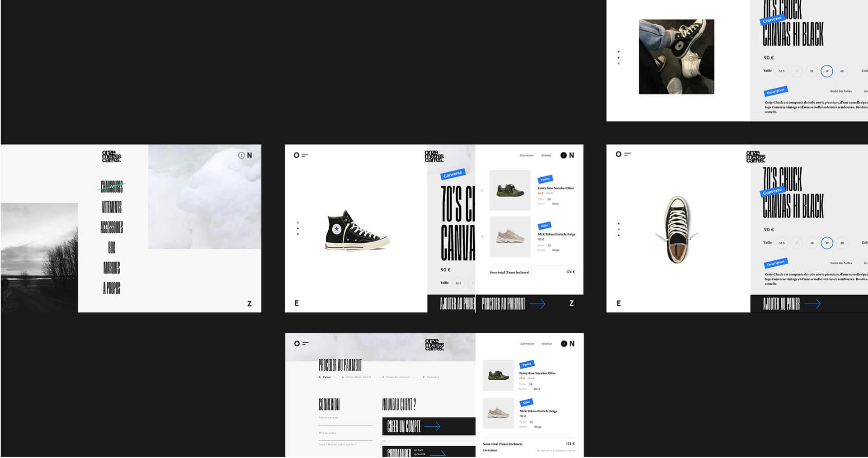
Task: Click black cart badge on checkout screen
Action: point(564,344)
